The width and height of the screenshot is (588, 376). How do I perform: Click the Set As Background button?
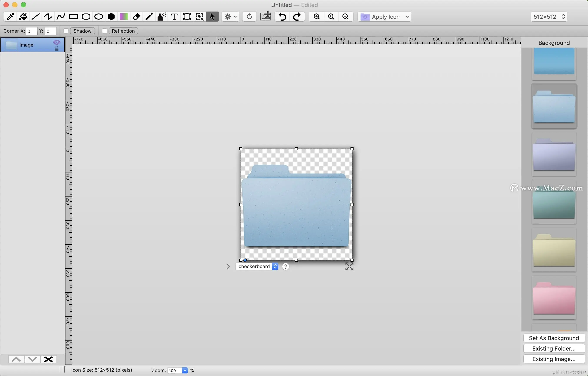(x=554, y=338)
